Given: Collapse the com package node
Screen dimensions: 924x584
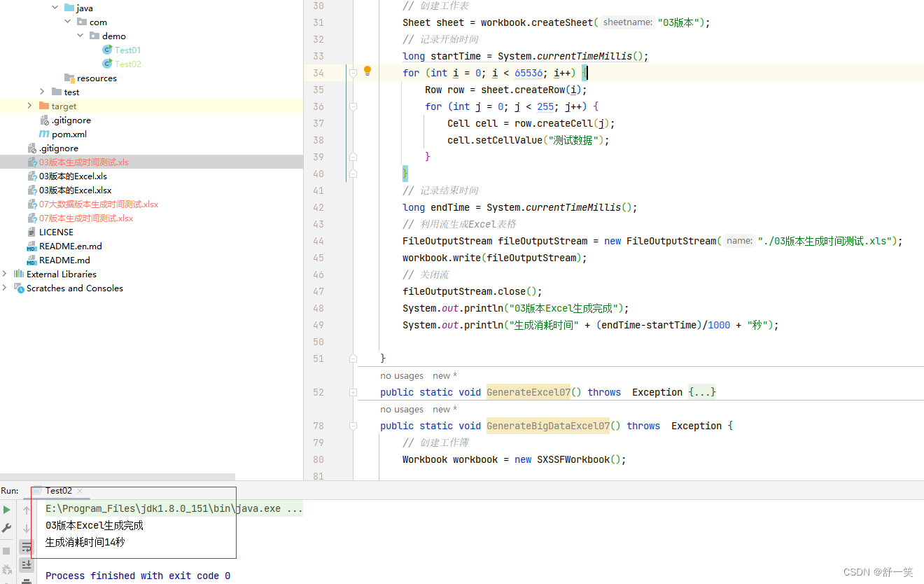Looking at the screenshot, I should (x=68, y=22).
